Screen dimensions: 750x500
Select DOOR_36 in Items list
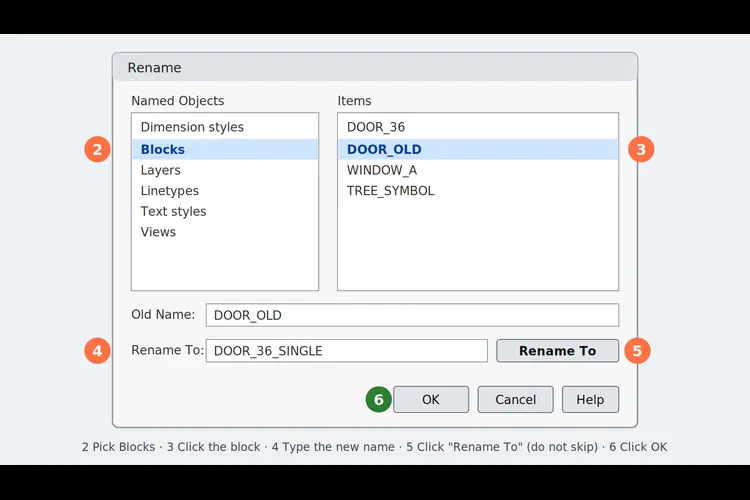pos(478,127)
